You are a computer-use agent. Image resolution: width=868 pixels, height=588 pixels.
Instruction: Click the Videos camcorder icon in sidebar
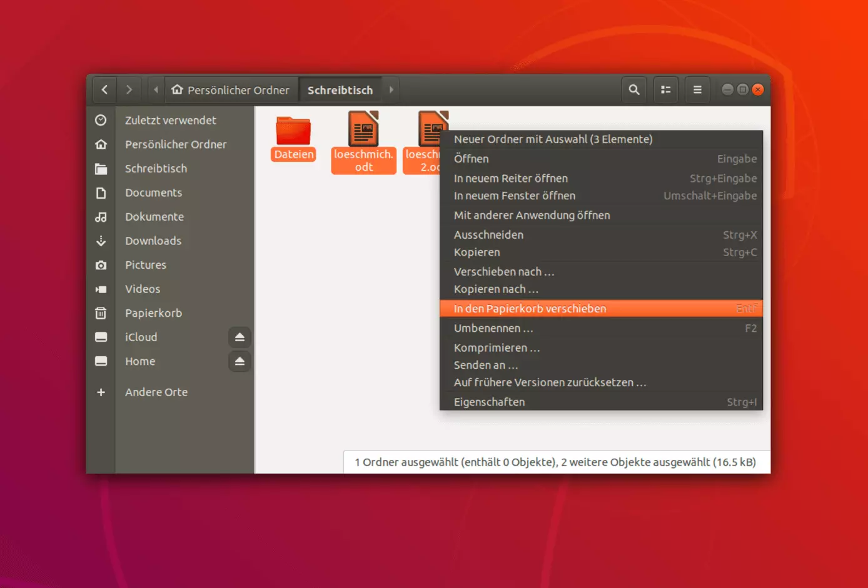(x=101, y=289)
